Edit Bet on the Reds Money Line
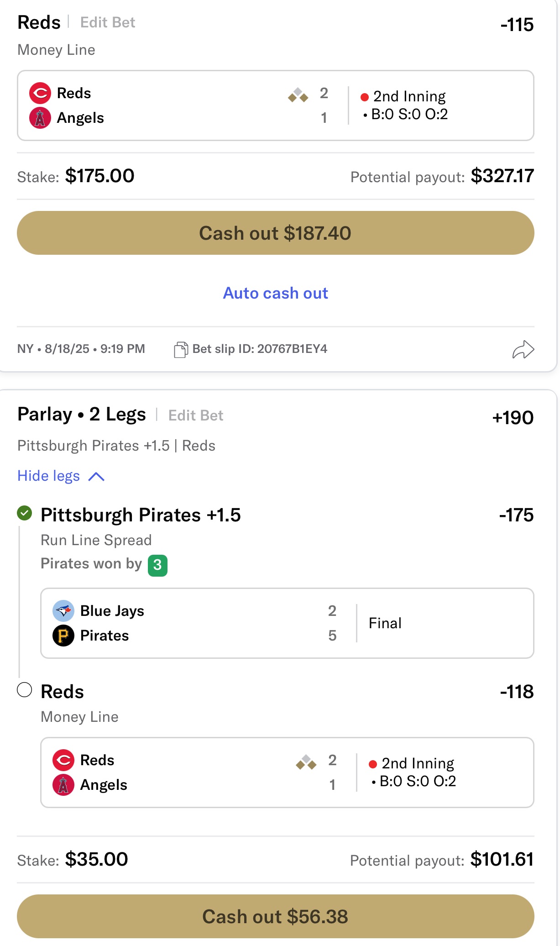560x946 pixels. [108, 22]
